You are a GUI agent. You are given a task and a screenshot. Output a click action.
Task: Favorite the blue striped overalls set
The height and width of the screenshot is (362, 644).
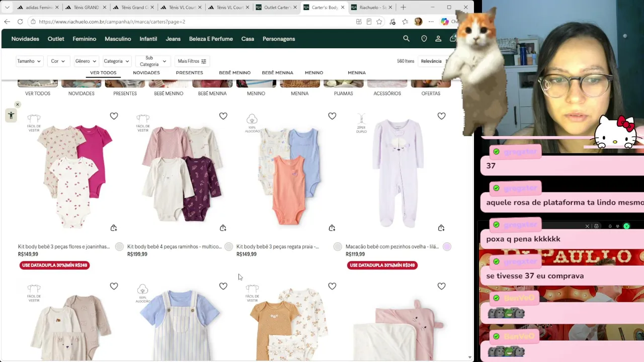coord(223,286)
